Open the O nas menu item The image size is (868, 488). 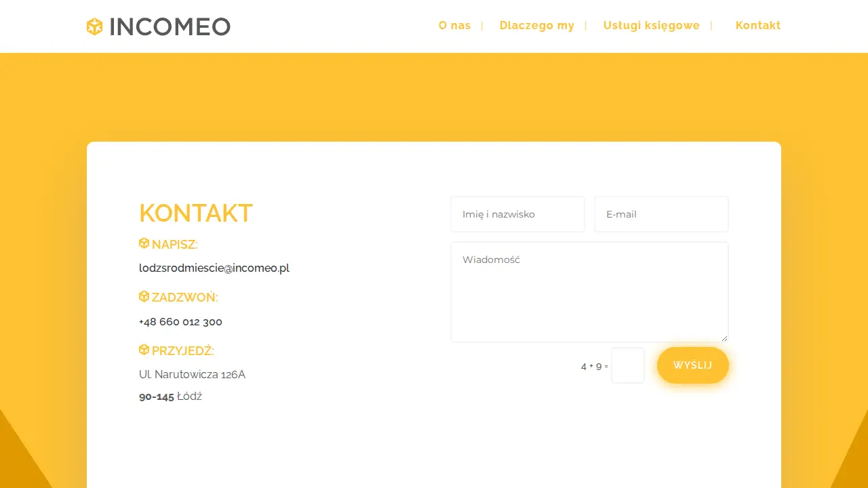454,26
